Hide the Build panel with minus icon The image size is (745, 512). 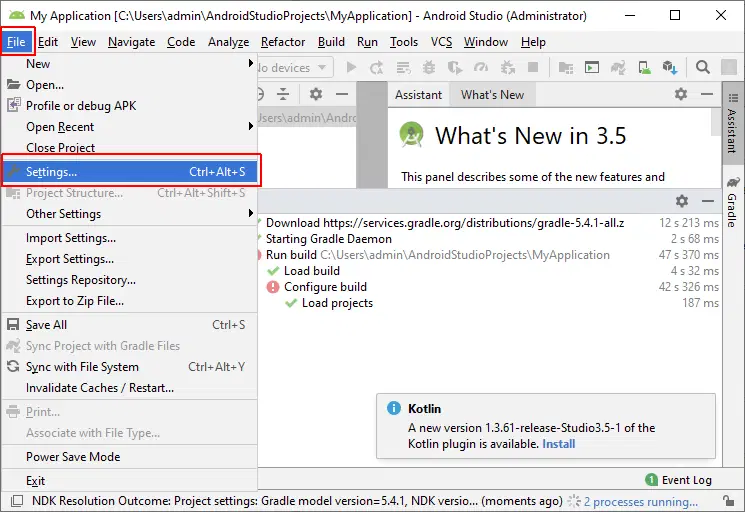pyautogui.click(x=708, y=201)
